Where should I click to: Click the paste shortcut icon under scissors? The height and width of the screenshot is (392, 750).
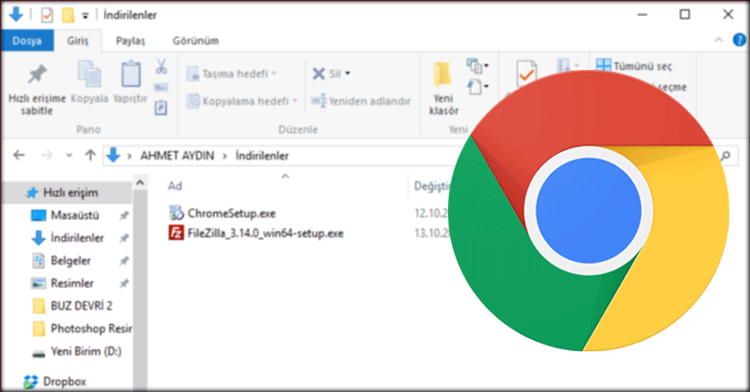161,108
